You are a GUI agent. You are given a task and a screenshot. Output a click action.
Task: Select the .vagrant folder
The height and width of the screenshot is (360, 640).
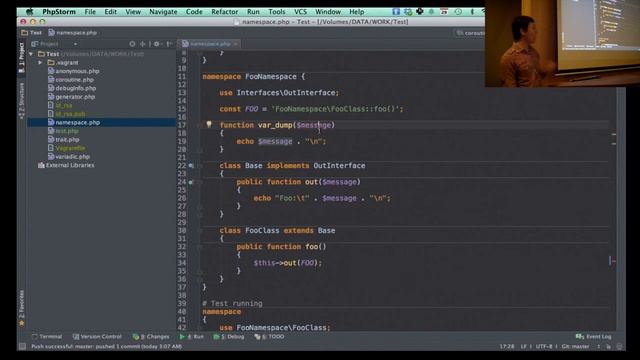(x=62, y=62)
